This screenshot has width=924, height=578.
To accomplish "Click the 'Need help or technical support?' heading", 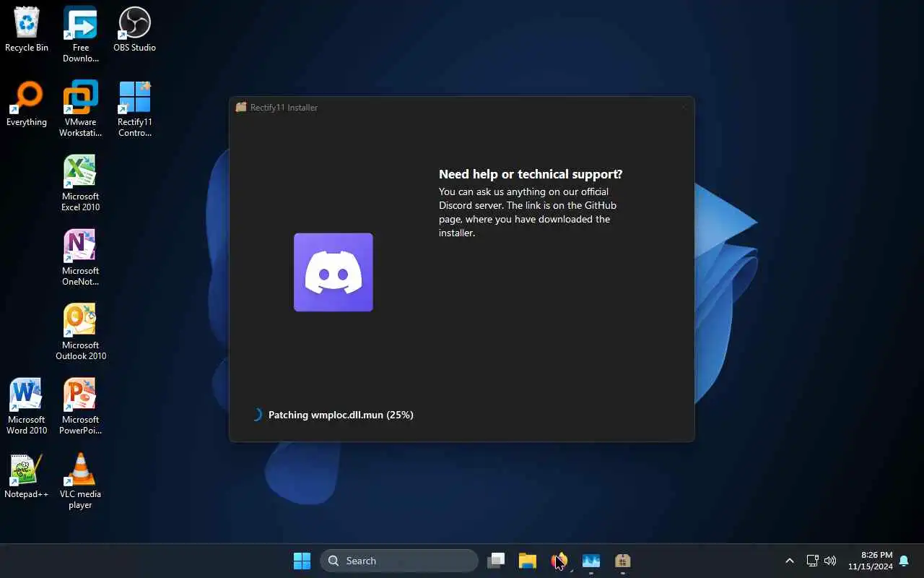I will pos(531,174).
